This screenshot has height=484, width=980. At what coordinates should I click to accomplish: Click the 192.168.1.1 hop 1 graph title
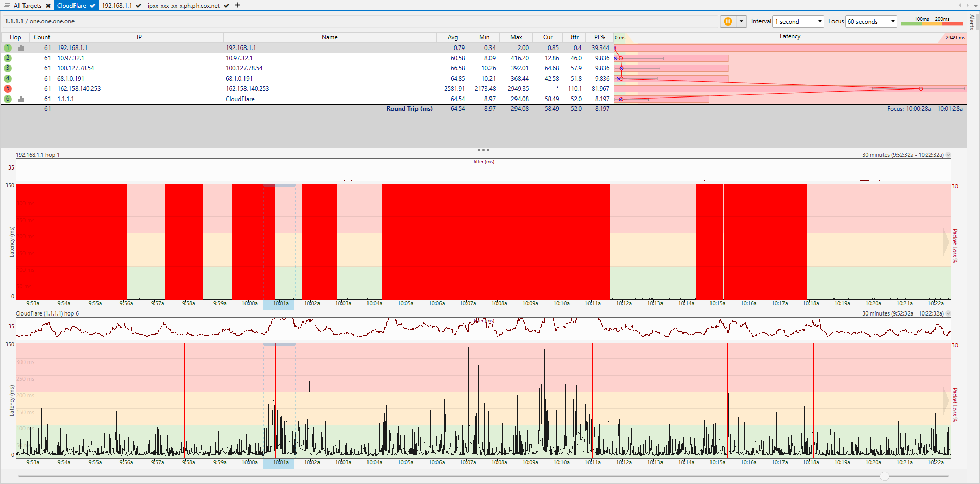(38, 155)
